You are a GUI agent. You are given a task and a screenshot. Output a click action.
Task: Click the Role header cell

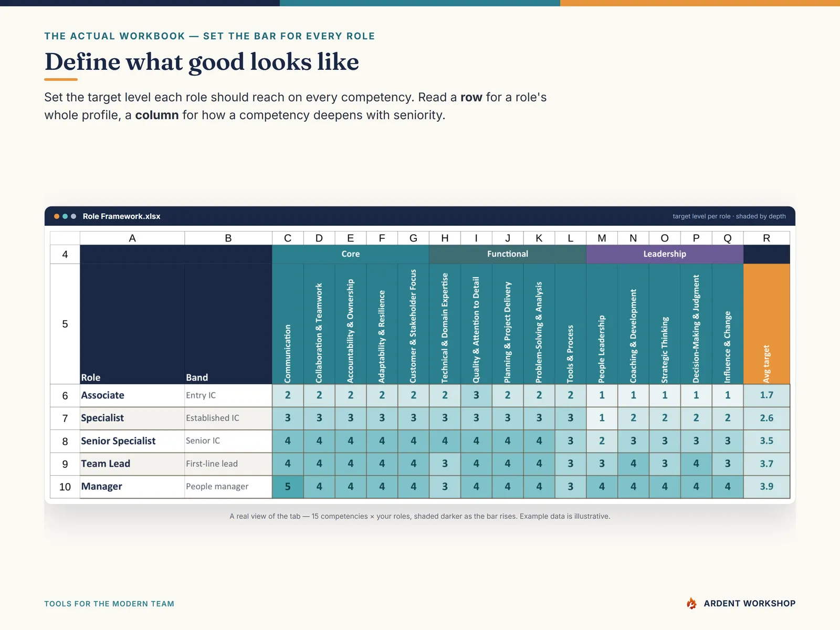(x=132, y=324)
